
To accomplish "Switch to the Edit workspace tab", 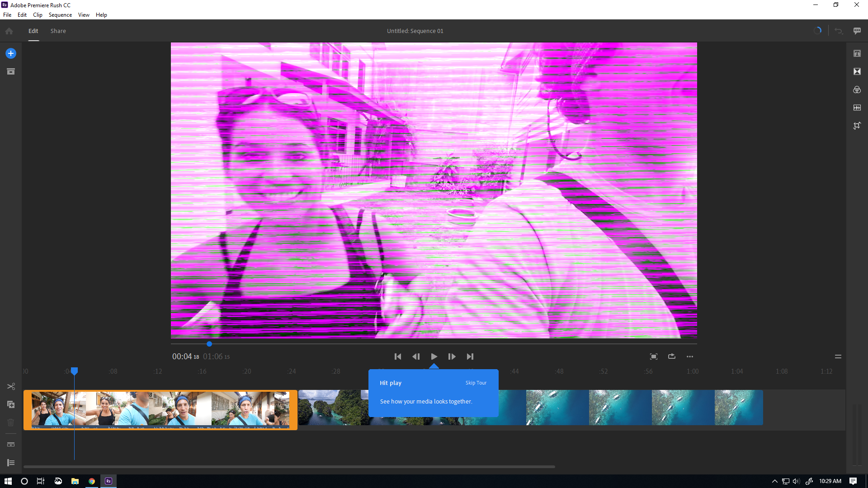I will click(33, 31).
